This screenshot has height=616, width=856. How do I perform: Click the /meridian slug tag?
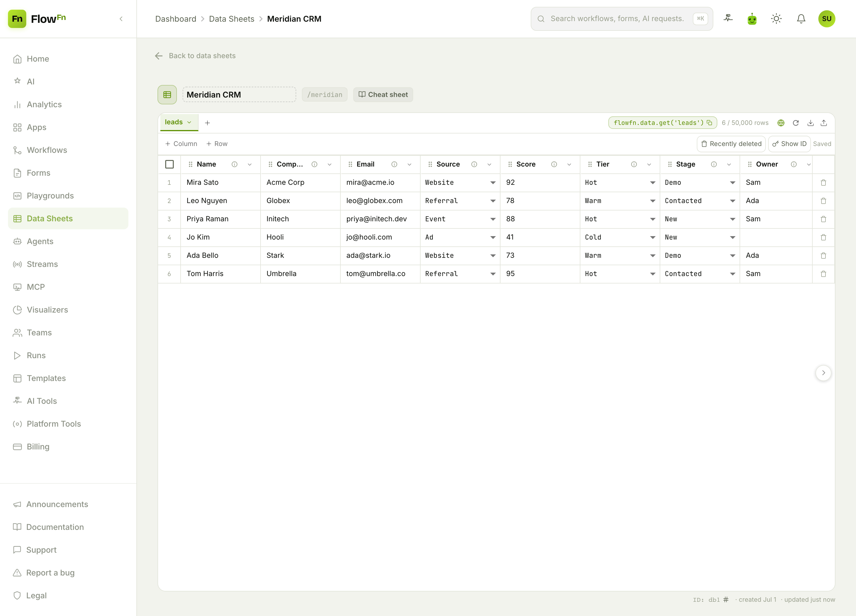click(325, 95)
